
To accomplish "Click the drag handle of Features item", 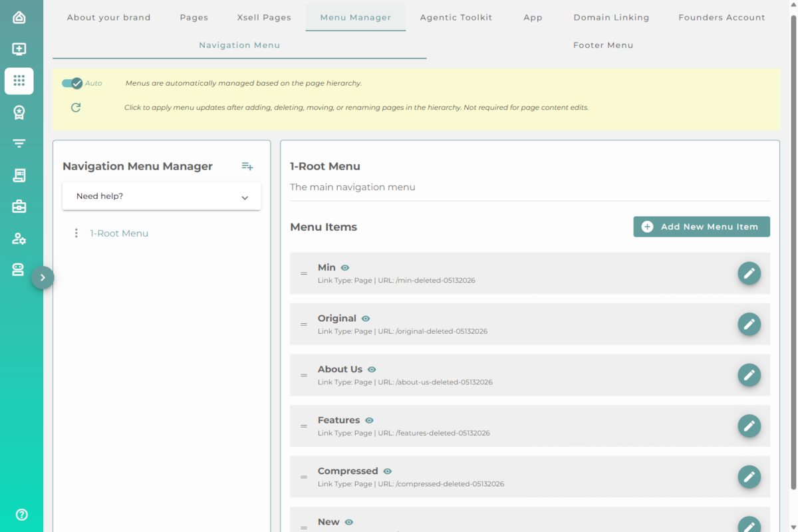I will [304, 426].
